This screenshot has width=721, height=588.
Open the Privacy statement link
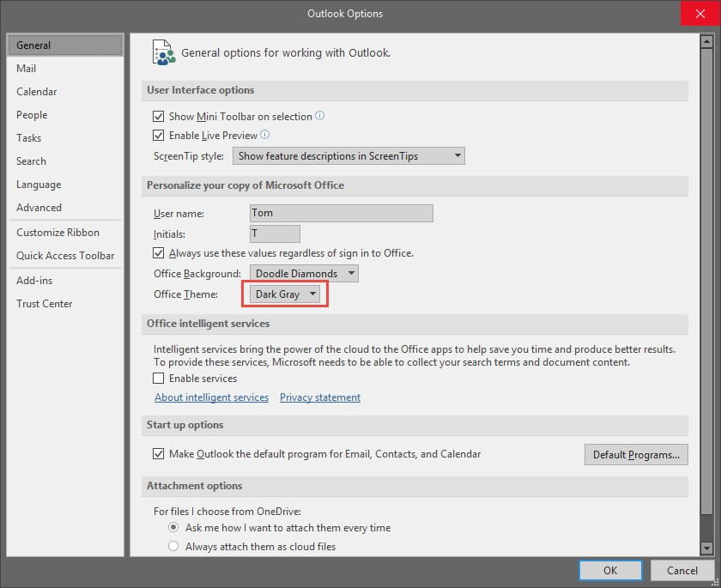pyautogui.click(x=320, y=397)
